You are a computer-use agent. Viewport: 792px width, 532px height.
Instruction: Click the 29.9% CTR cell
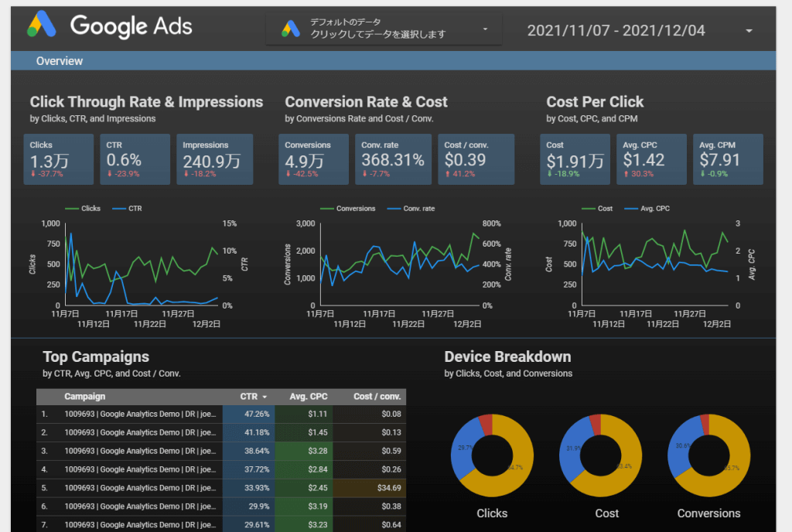(248, 506)
